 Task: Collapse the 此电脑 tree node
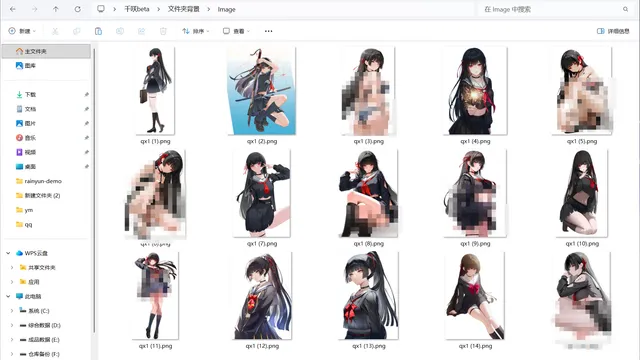pyautogui.click(x=8, y=296)
